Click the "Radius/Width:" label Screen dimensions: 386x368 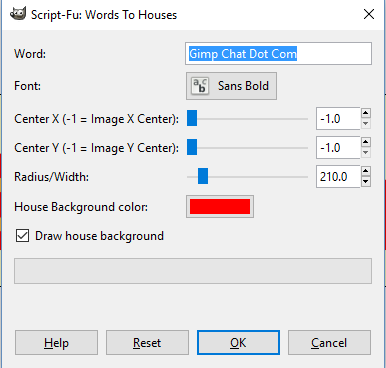coord(51,177)
